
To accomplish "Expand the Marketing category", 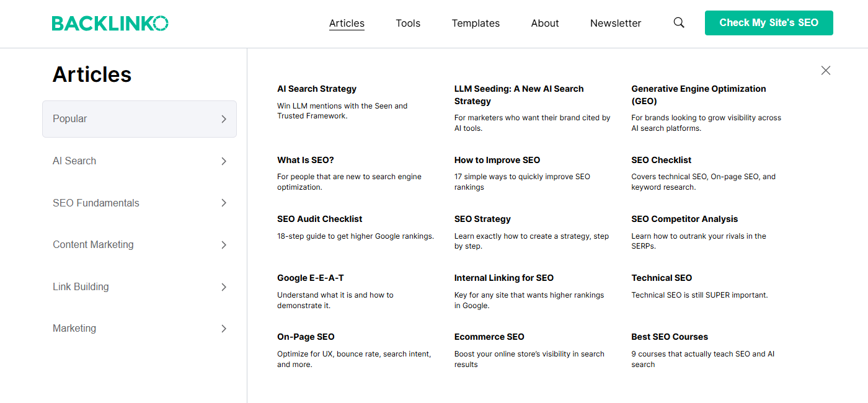I will 224,328.
